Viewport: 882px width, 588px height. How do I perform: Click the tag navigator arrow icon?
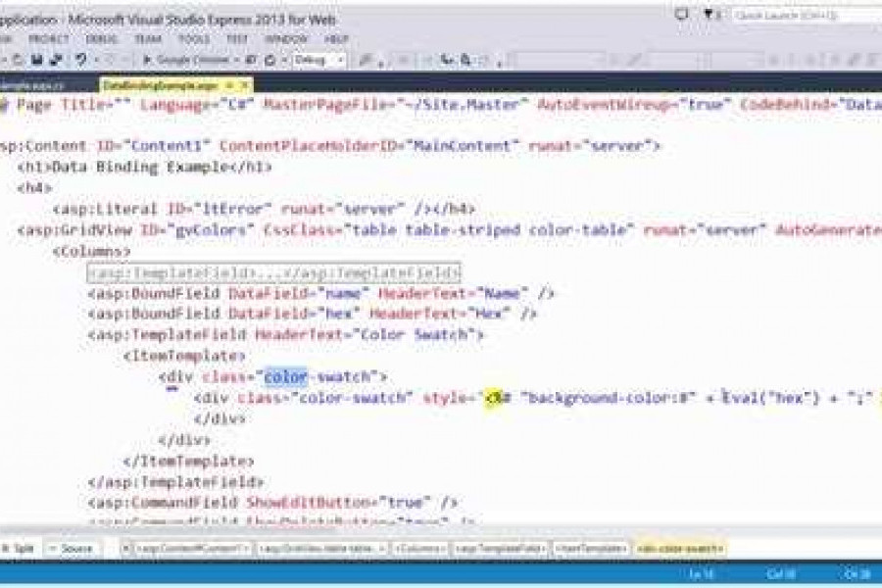point(127,549)
